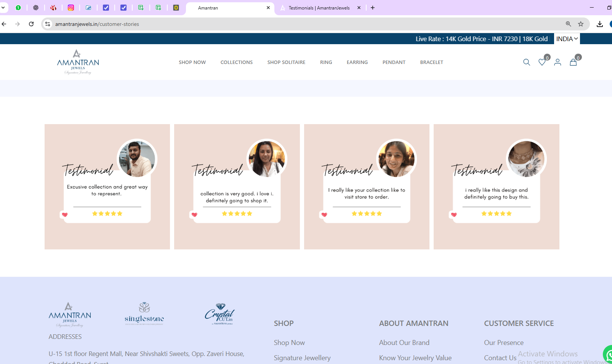Click the Crystal Cut logo in footer

(220, 314)
